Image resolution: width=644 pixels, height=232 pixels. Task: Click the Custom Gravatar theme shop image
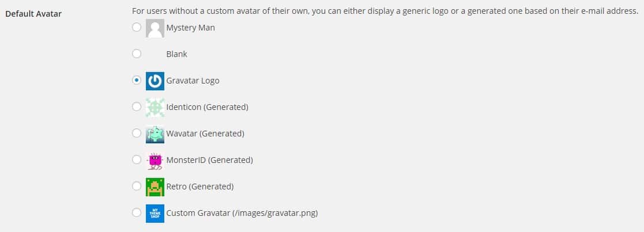pyautogui.click(x=155, y=213)
